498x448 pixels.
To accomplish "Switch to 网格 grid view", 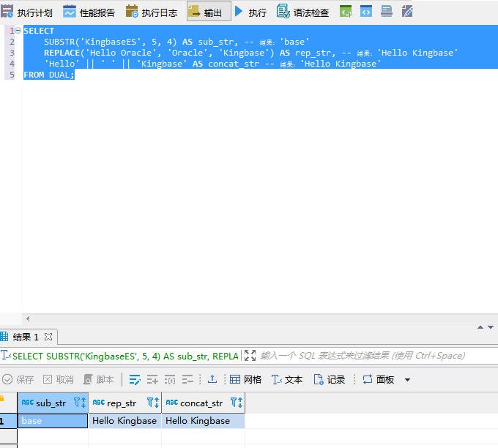I will pyautogui.click(x=245, y=380).
